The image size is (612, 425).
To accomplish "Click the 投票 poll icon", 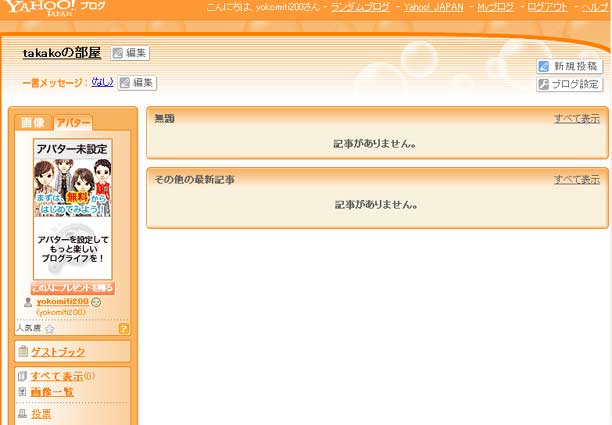I will [22, 413].
